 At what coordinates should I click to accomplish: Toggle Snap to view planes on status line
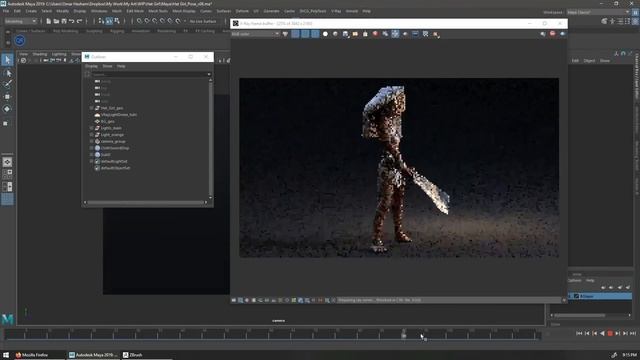coord(170,21)
